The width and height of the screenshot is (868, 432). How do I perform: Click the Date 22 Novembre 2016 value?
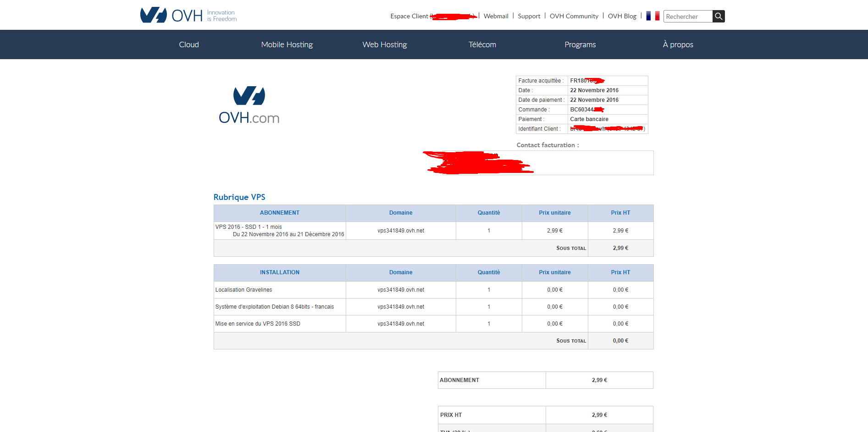(594, 90)
